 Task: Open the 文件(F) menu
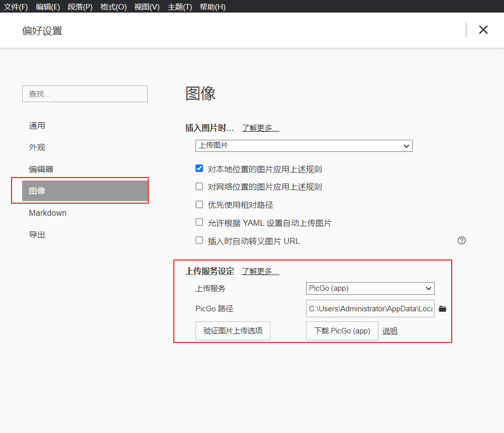(x=16, y=7)
